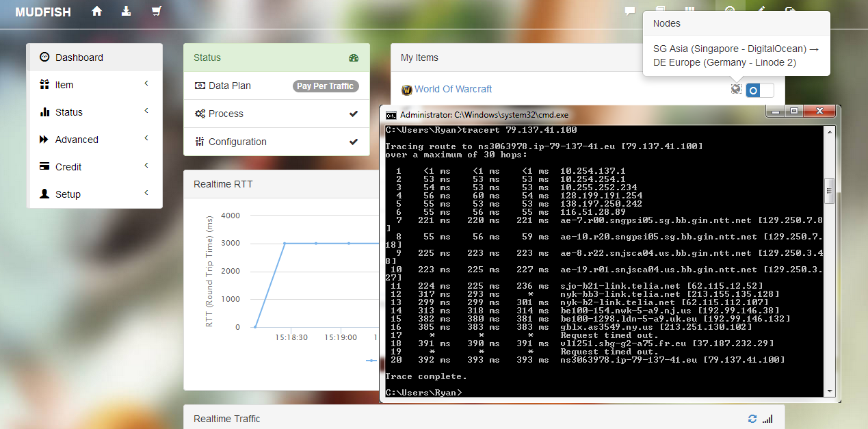Open the World Of Warcraft link
The image size is (868, 429).
tap(453, 89)
